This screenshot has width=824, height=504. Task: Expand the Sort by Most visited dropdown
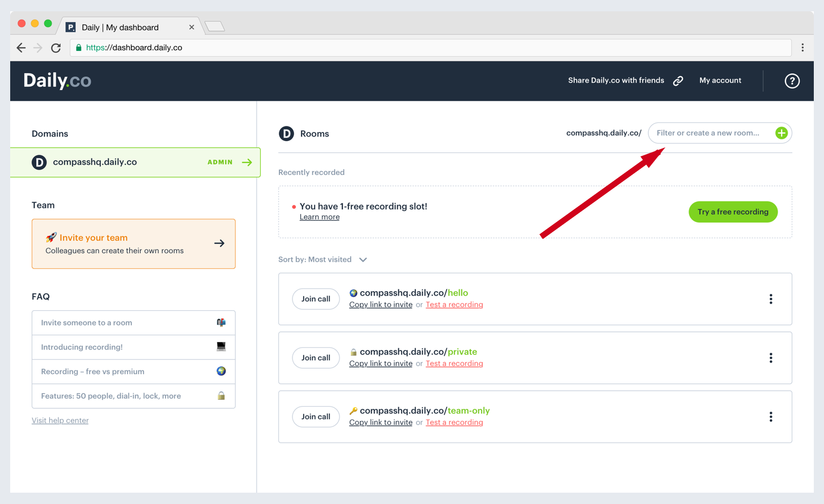pyautogui.click(x=322, y=259)
